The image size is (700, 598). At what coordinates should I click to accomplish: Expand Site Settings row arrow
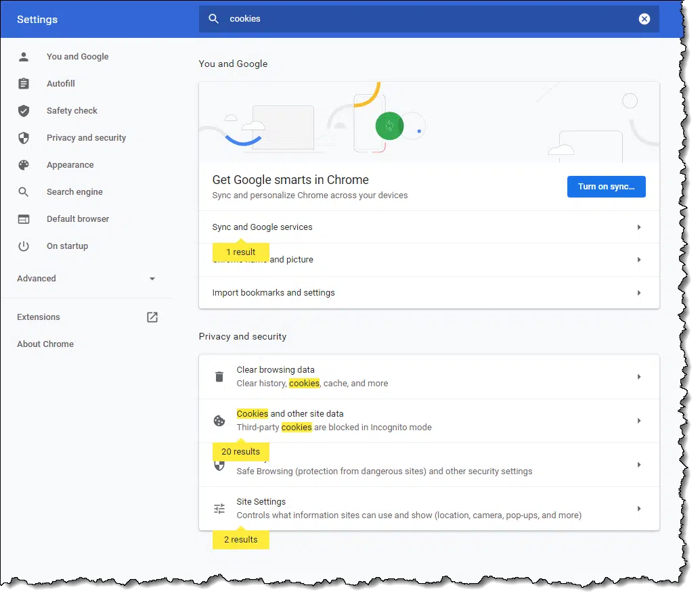639,508
